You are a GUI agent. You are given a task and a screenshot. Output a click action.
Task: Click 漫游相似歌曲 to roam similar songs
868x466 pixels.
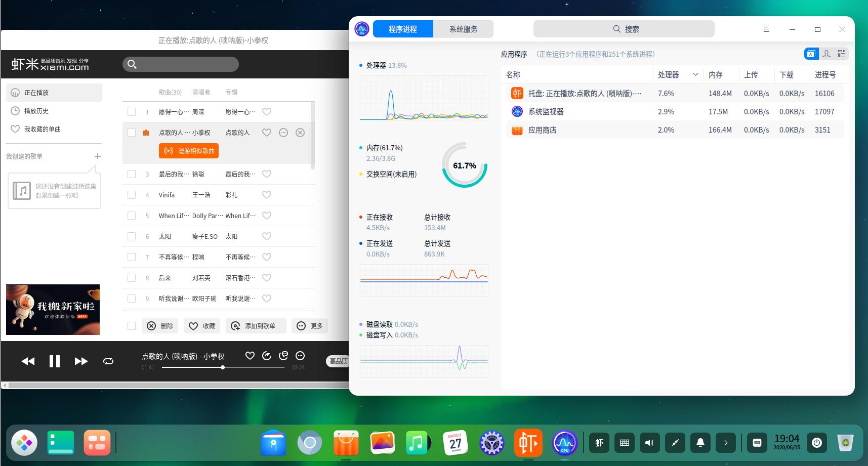point(188,150)
